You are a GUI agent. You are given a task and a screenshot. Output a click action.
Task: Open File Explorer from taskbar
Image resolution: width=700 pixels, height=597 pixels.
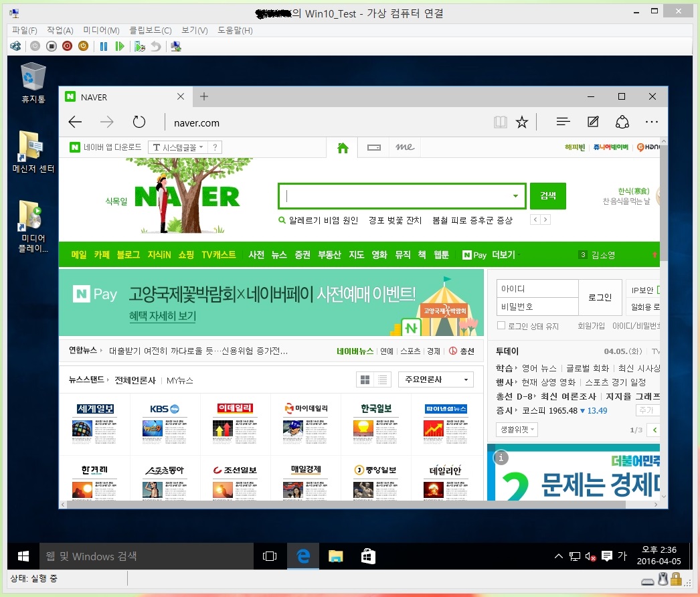[x=335, y=556]
